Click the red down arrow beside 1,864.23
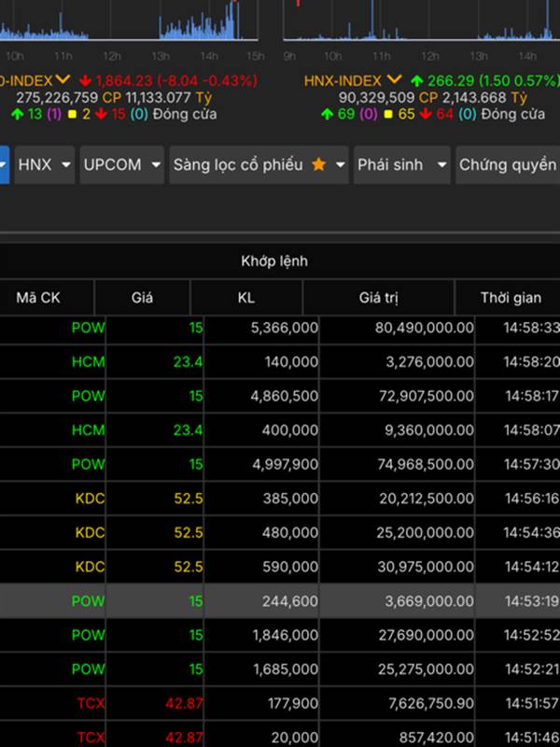The width and height of the screenshot is (560, 747). (86, 81)
